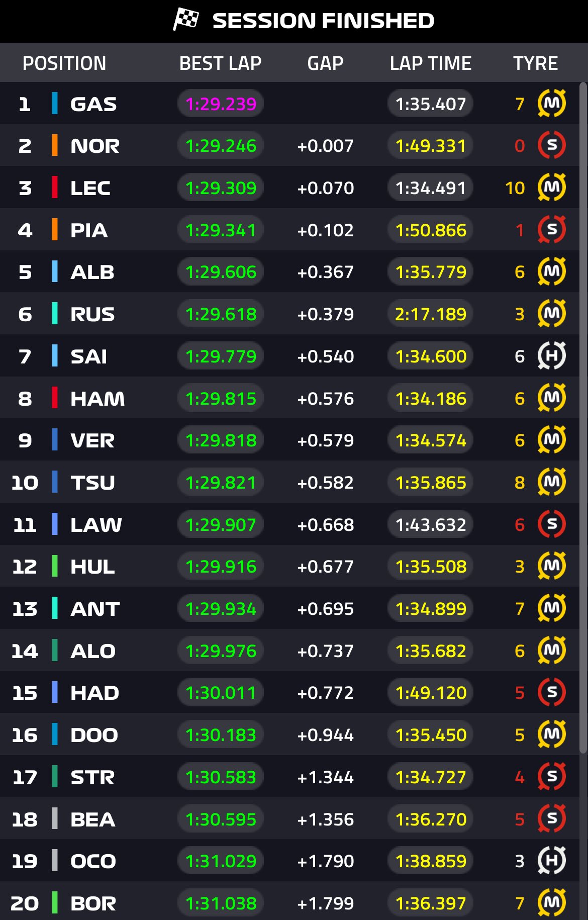The height and width of the screenshot is (920, 588).
Task: Click the LAP TIME column header
Action: 431,63
